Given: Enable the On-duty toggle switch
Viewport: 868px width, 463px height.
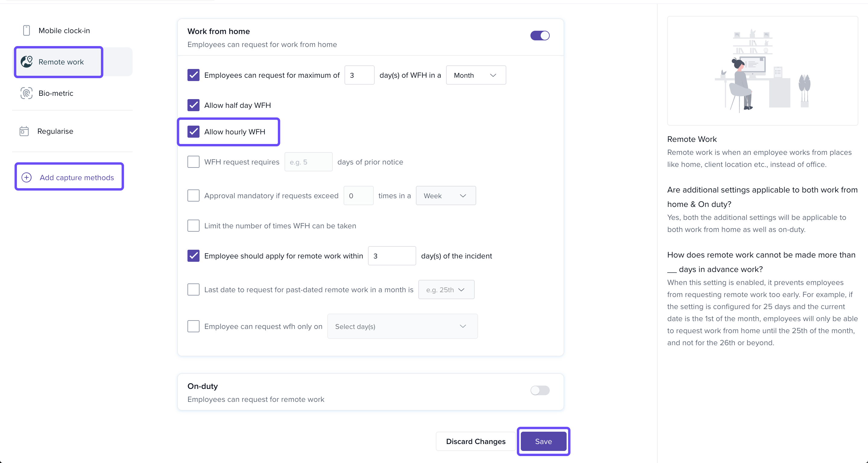Looking at the screenshot, I should pos(539,390).
